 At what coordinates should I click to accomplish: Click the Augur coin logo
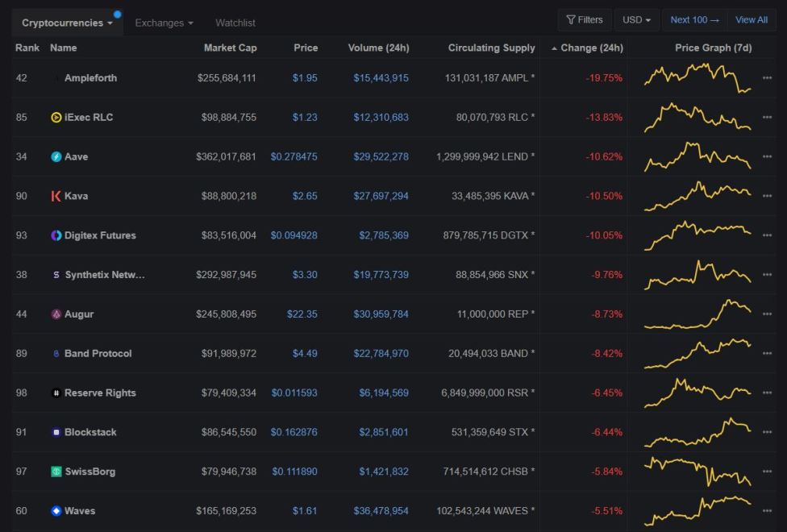click(56, 314)
